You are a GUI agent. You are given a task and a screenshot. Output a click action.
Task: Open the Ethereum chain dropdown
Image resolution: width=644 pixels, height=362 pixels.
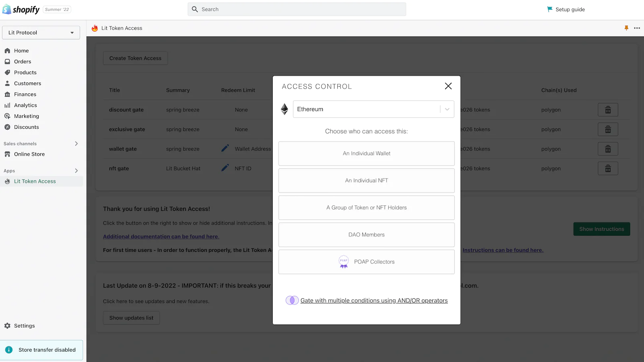(447, 109)
